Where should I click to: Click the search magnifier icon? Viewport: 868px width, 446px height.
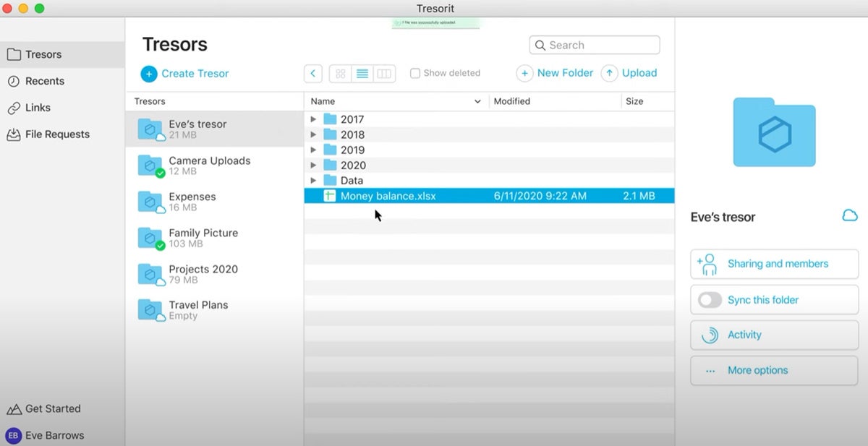pos(540,46)
